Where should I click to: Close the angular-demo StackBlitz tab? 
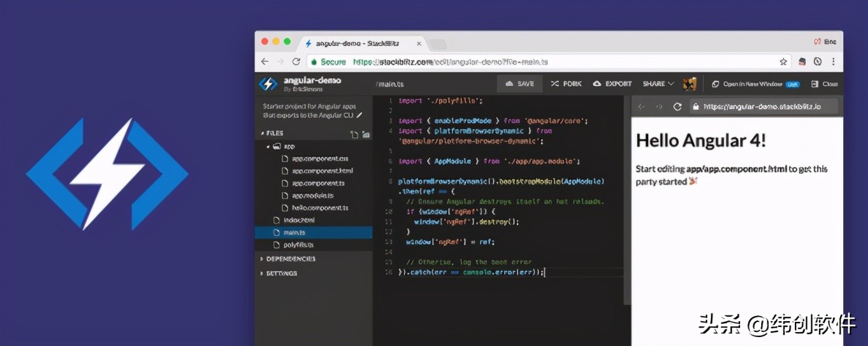(x=419, y=44)
